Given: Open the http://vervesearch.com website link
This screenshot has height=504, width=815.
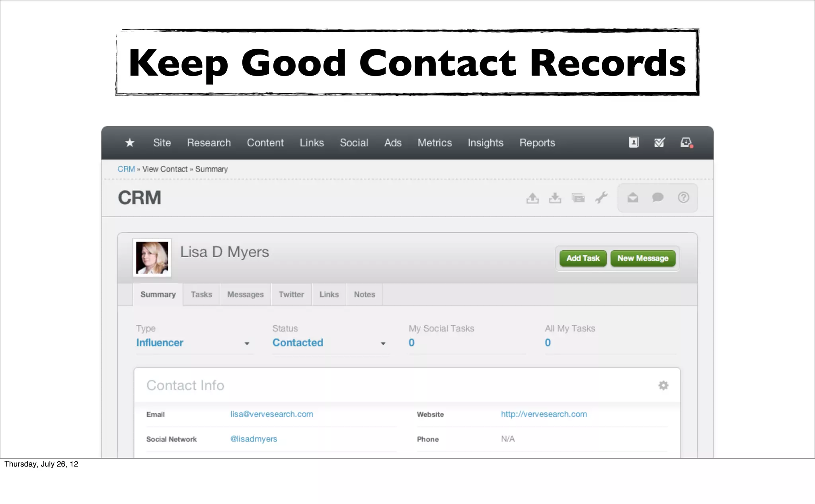Looking at the screenshot, I should point(544,414).
